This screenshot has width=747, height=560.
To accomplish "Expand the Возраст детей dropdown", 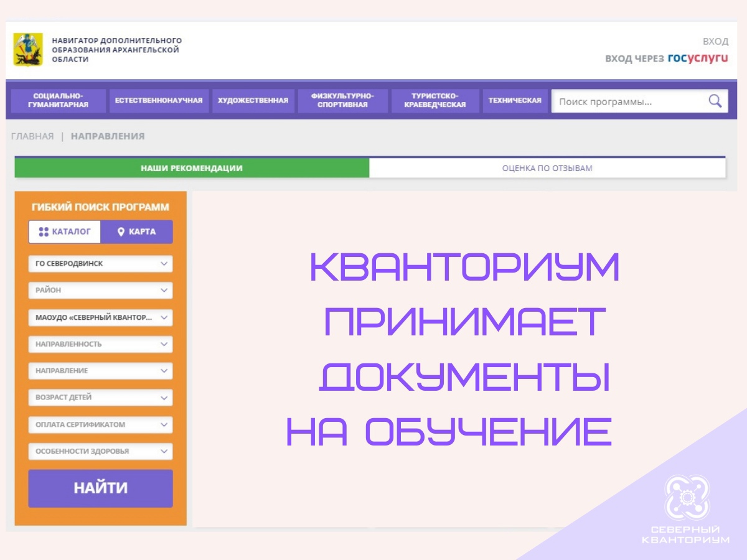I will pos(100,398).
